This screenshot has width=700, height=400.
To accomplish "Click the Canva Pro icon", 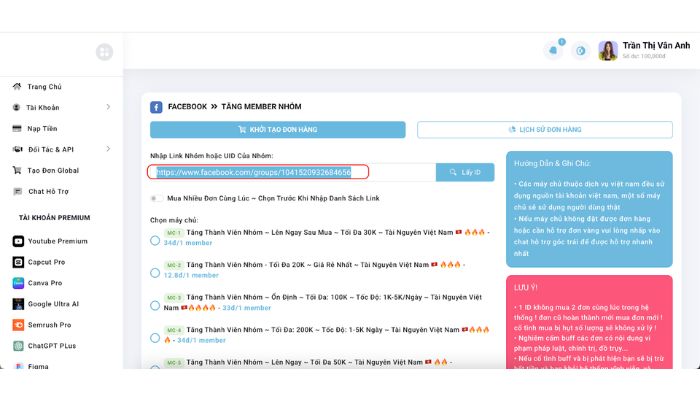I will pyautogui.click(x=18, y=283).
